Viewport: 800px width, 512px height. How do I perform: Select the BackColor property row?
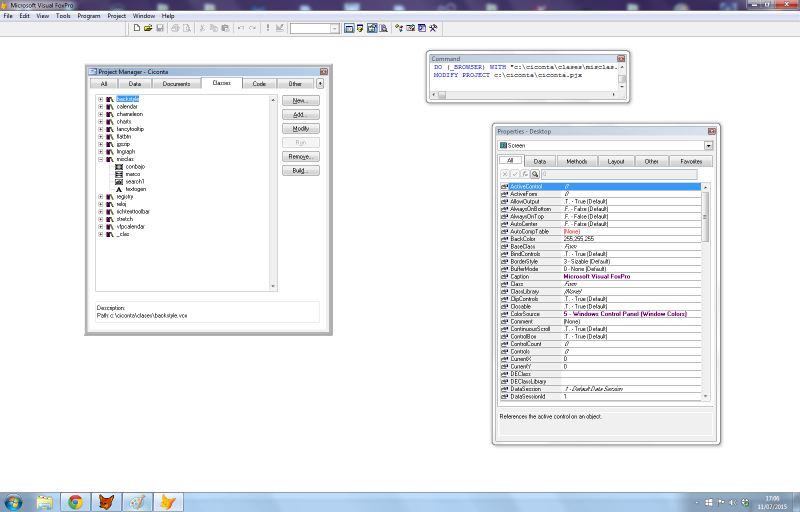coord(600,239)
